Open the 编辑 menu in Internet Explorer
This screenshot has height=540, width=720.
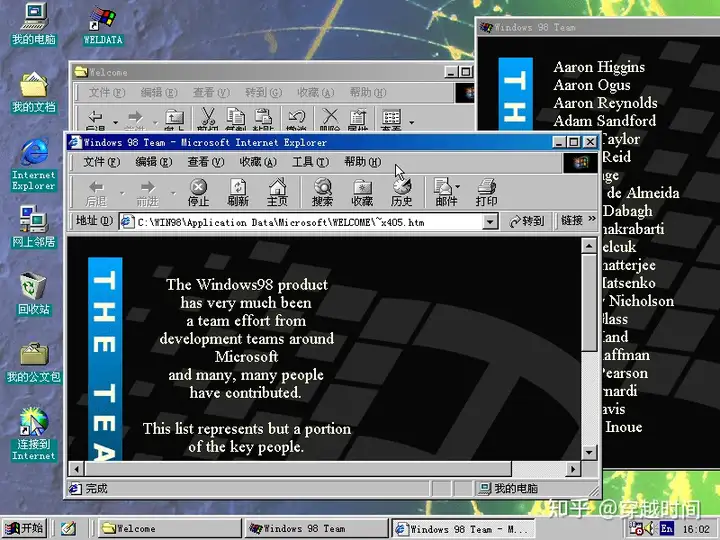tap(153, 162)
